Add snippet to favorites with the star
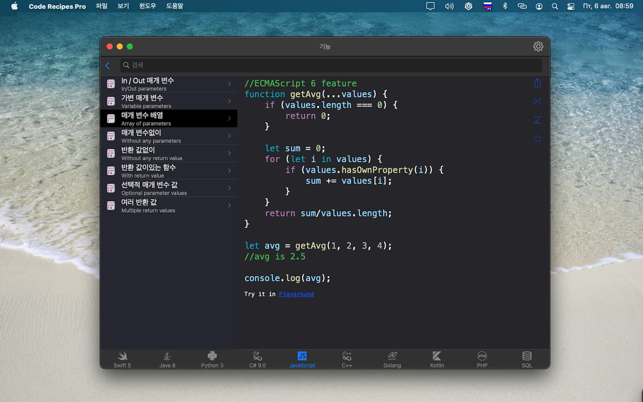643x402 pixels. (x=538, y=139)
